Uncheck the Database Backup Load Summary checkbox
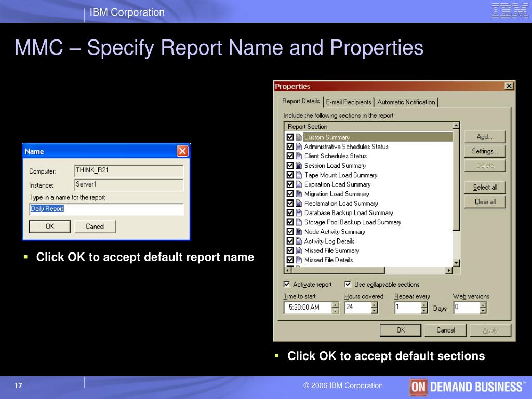Viewport: 532px width, 399px height. [x=290, y=212]
